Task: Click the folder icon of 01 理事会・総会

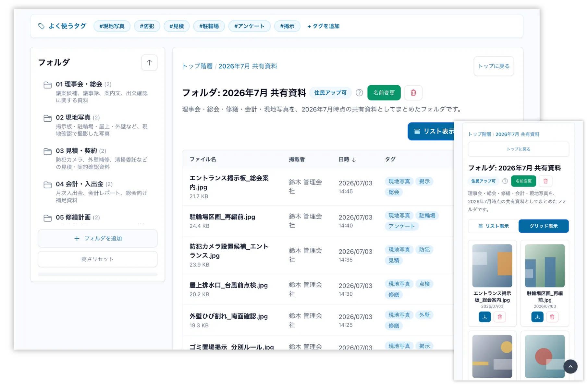Action: (x=48, y=85)
